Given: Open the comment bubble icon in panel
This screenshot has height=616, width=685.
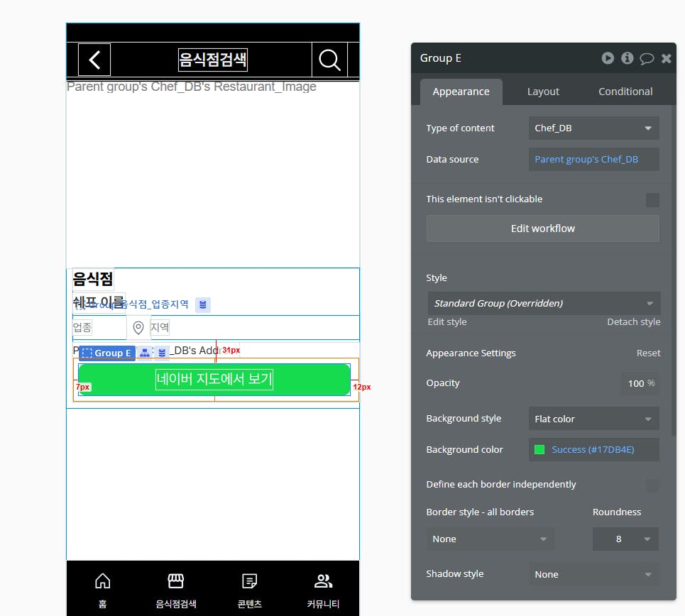Looking at the screenshot, I should click(x=647, y=58).
